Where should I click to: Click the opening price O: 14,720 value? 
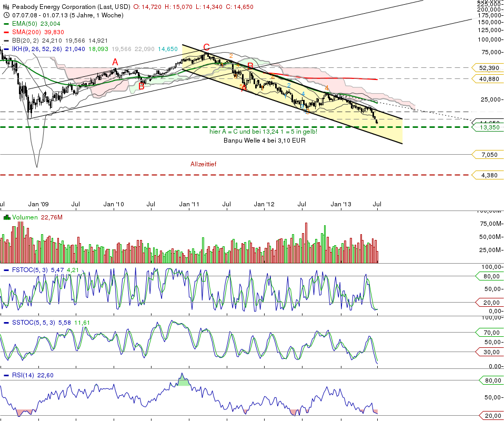147,7
